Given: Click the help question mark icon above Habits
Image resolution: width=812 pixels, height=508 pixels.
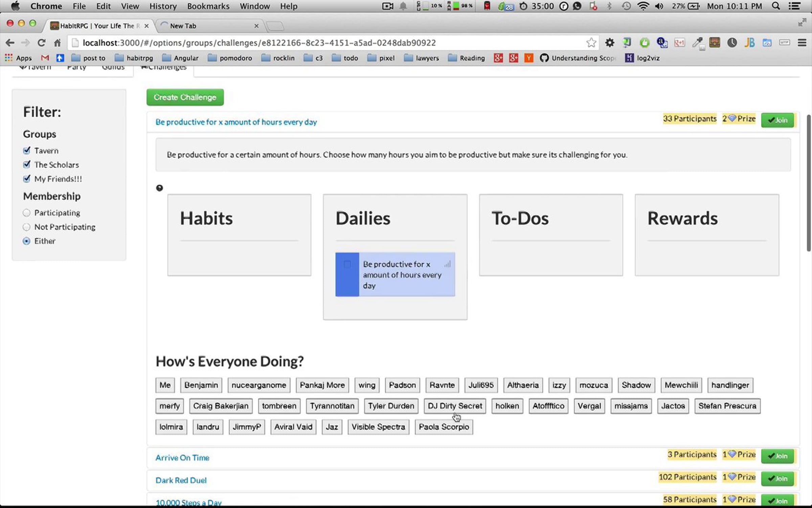Looking at the screenshot, I should tap(159, 188).
